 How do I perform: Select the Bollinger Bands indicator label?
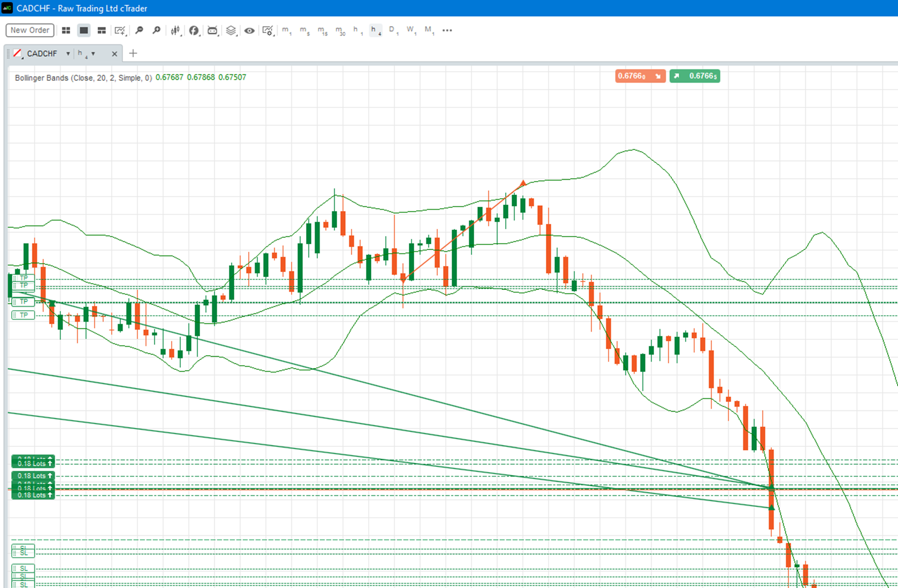click(x=83, y=78)
